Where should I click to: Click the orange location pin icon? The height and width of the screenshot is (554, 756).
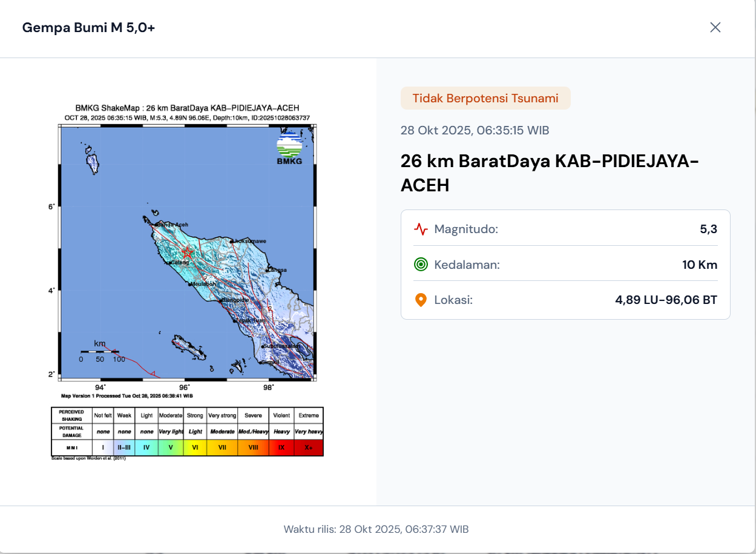[421, 300]
